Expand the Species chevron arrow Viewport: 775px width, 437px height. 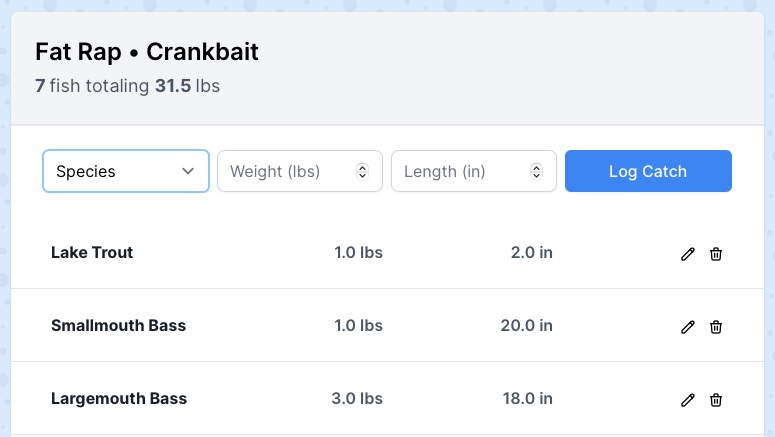(188, 171)
